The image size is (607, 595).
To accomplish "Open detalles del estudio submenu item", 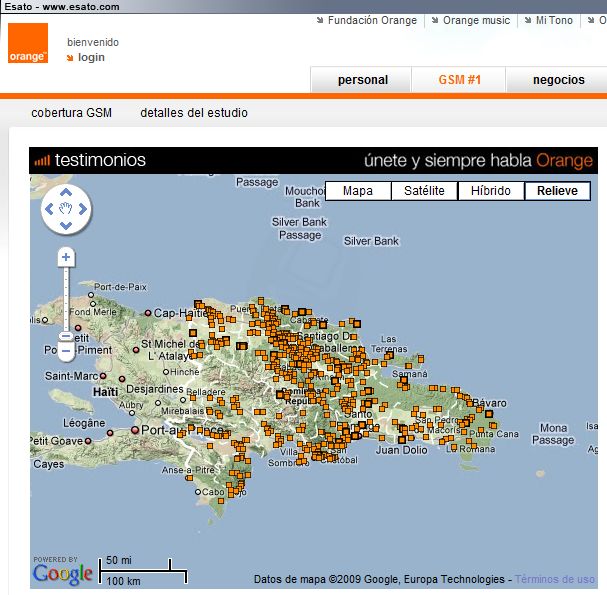I will coord(194,113).
